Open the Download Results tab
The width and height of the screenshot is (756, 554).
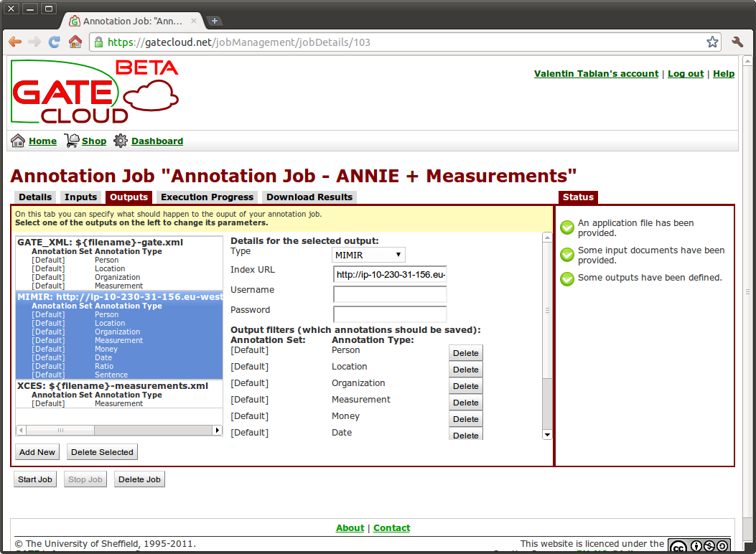(309, 197)
